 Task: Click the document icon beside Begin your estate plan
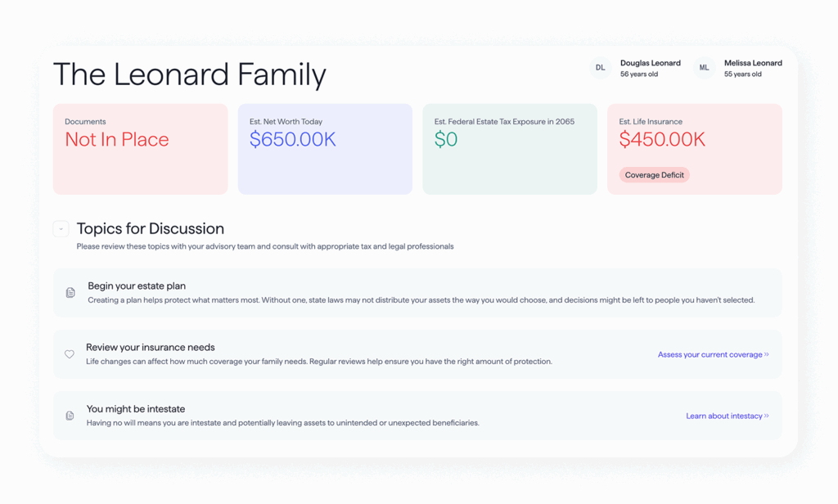tap(70, 293)
